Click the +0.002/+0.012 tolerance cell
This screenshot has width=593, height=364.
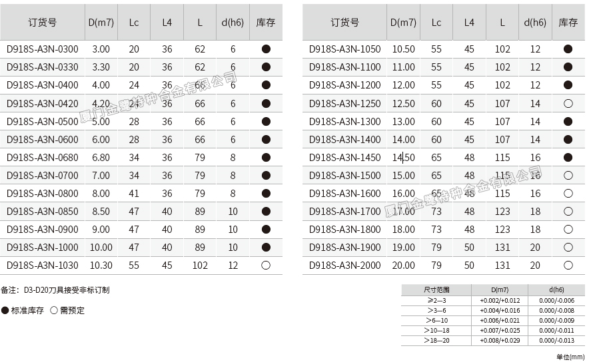point(500,300)
